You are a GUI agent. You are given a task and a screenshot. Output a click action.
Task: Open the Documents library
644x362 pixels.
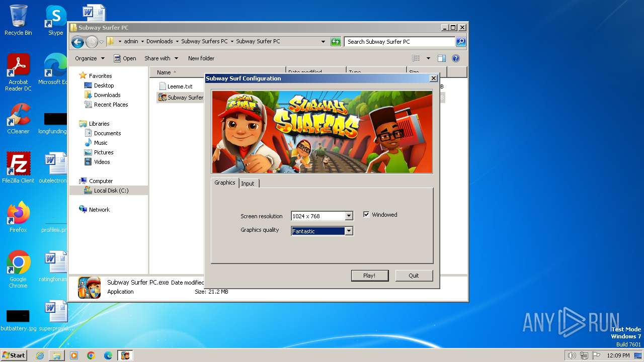point(107,133)
